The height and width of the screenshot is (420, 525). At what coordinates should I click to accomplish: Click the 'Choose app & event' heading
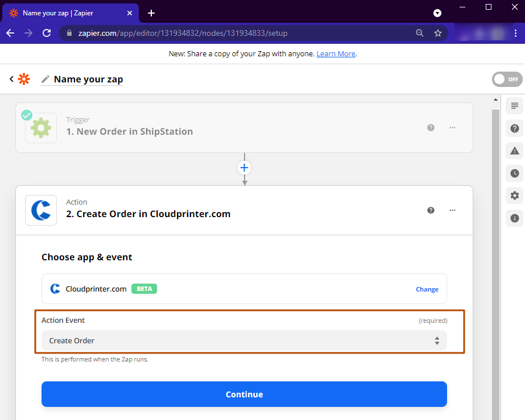tap(86, 257)
